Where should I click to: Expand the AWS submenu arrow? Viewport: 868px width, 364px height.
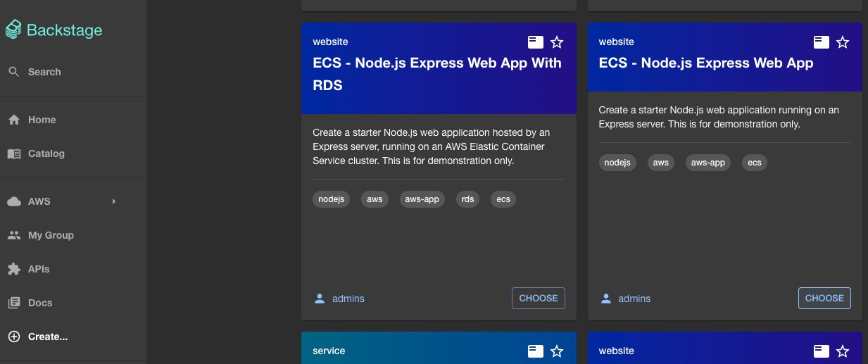pos(114,201)
